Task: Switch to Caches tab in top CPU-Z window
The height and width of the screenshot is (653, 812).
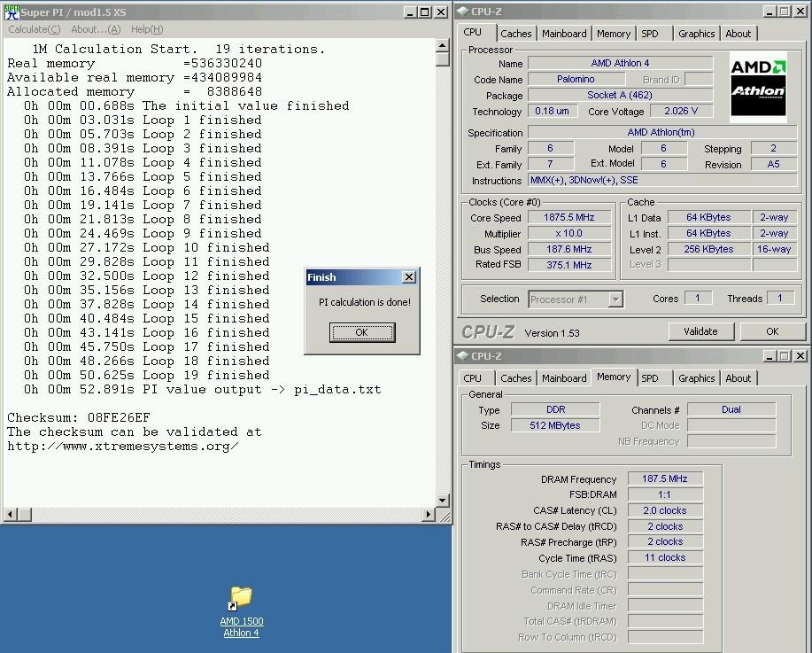Action: pos(515,34)
